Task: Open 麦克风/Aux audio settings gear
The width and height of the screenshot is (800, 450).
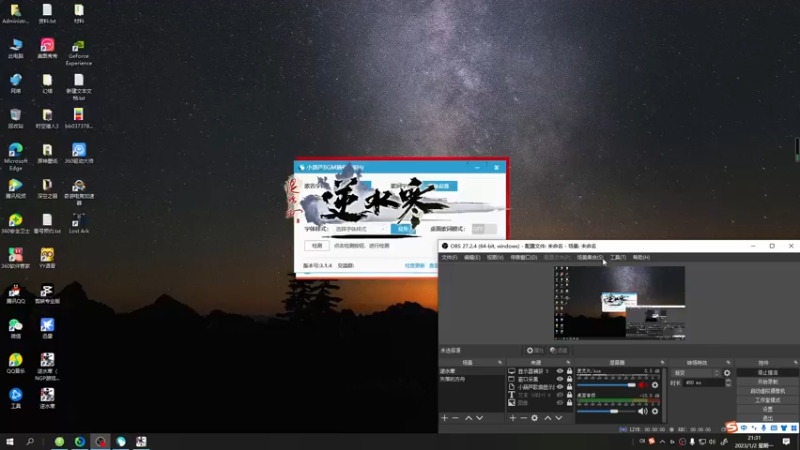Action: click(x=655, y=385)
